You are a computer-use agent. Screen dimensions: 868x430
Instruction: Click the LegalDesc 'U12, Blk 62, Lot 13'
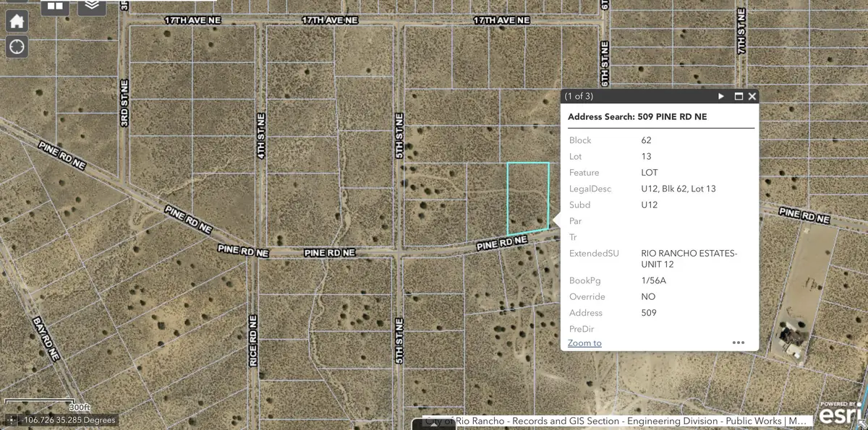pyautogui.click(x=678, y=189)
